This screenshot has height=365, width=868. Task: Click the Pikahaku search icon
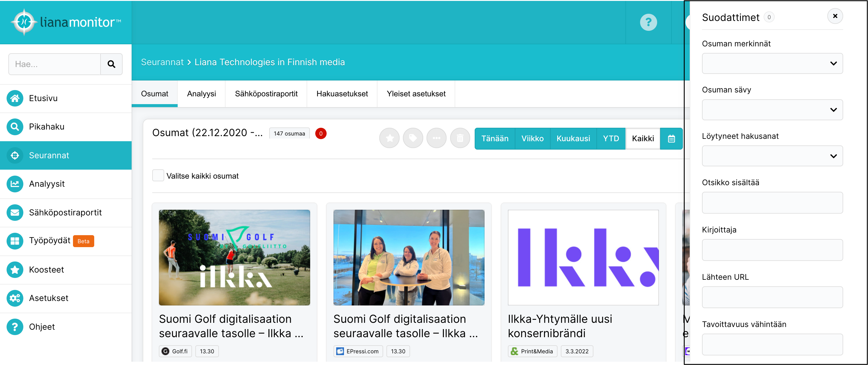(x=15, y=127)
